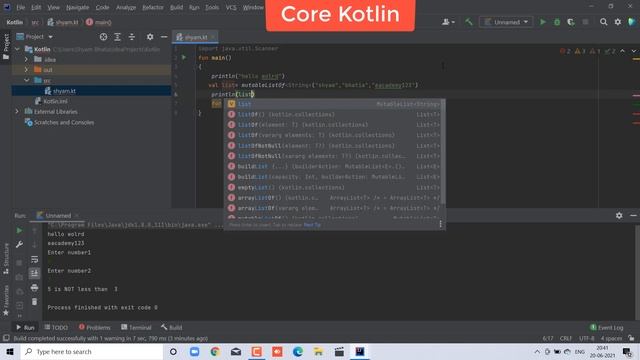Click the Rerun green arrow in Run panel
640x360 pixels.
(x=19, y=231)
